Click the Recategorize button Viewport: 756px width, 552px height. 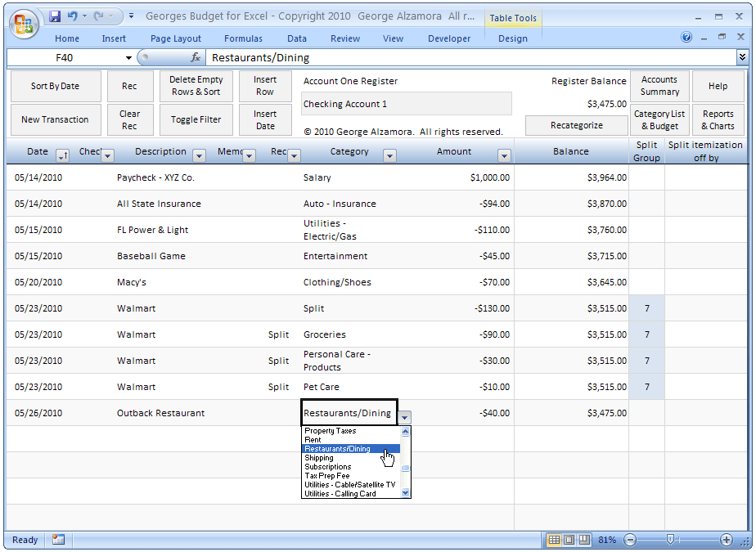pos(576,125)
